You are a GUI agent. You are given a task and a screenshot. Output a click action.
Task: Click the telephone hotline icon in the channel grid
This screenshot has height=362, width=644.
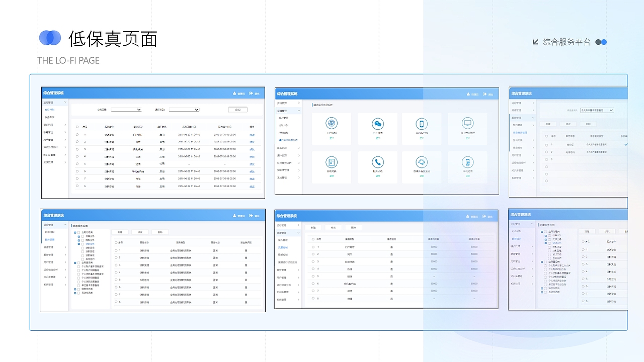[x=378, y=162]
